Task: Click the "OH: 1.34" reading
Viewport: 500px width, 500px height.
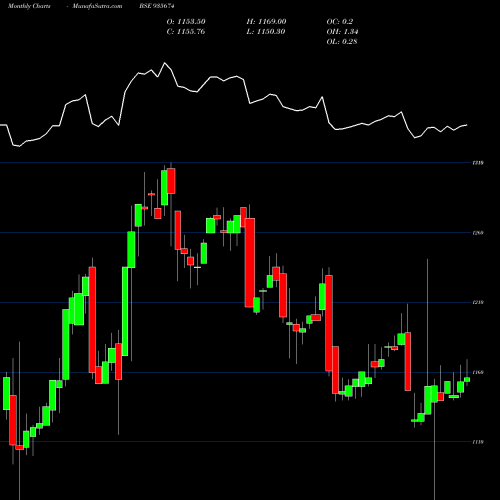Action: pyautogui.click(x=342, y=32)
